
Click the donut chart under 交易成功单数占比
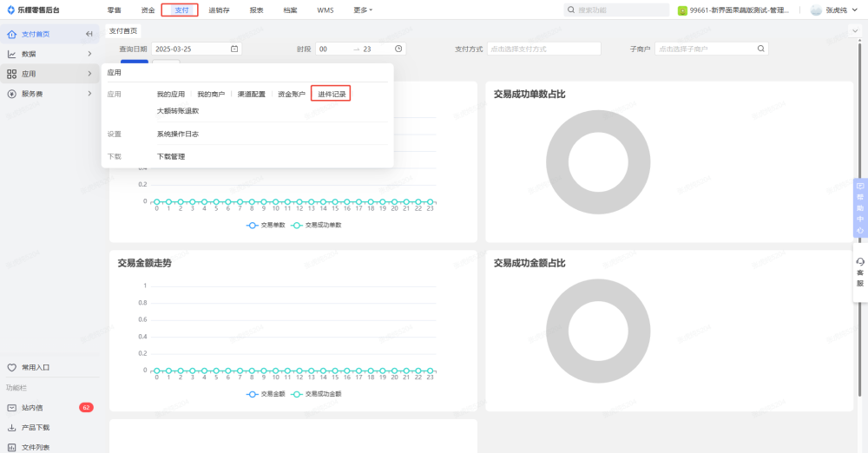598,162
